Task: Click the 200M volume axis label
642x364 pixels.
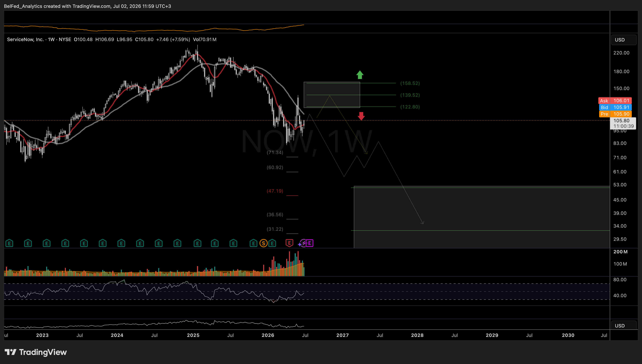Action: 620,252
